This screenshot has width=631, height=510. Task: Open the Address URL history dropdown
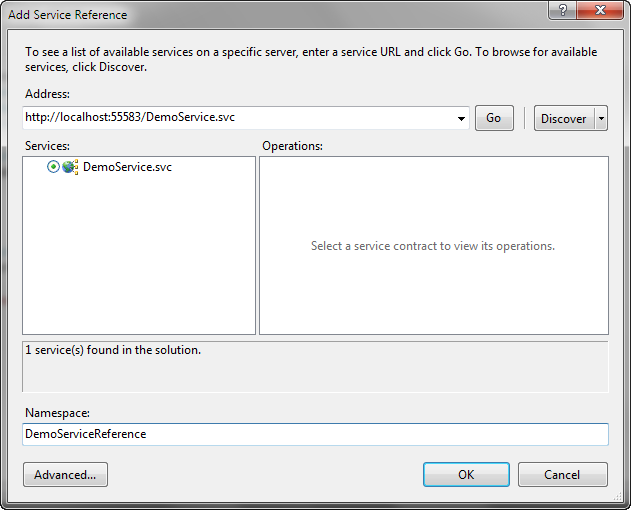461,118
